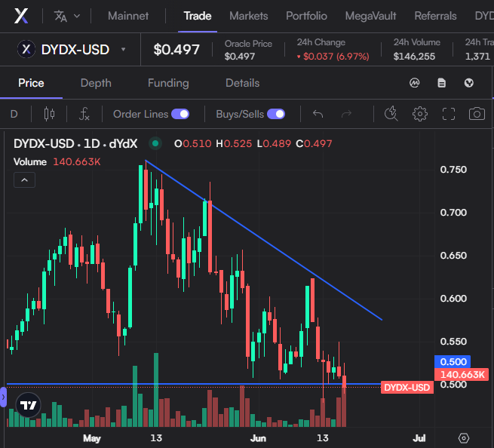This screenshot has height=448, width=494.
Task: Collapse the volume indicator legend chevron
Action: click(x=24, y=180)
